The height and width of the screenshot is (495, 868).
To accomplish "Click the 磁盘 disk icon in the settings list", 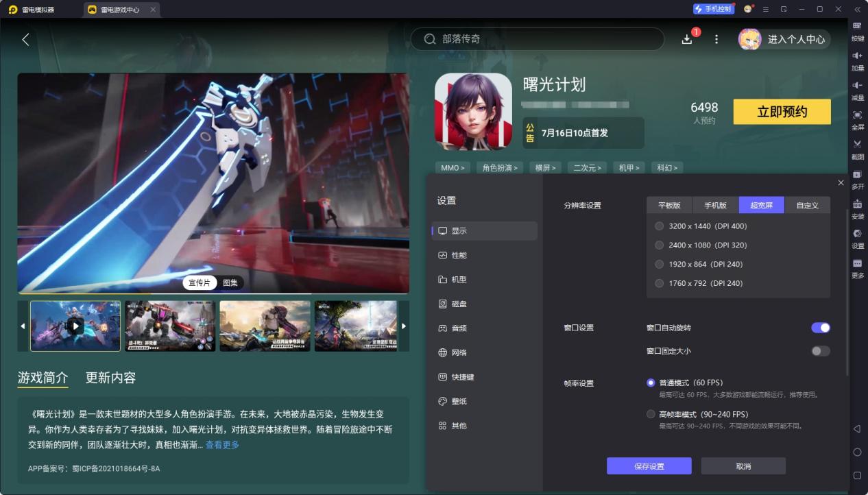I will [x=442, y=304].
